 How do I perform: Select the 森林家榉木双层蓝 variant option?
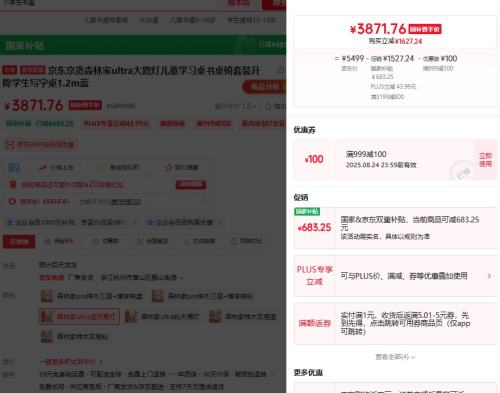tap(243, 316)
